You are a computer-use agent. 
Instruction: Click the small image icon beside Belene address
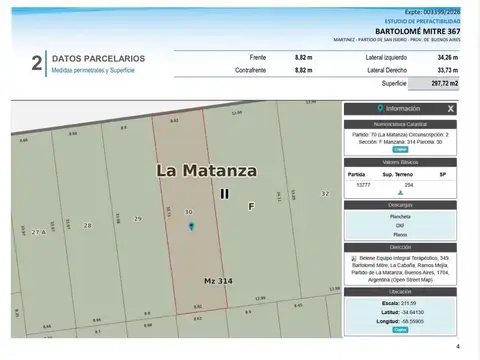pyautogui.click(x=354, y=258)
